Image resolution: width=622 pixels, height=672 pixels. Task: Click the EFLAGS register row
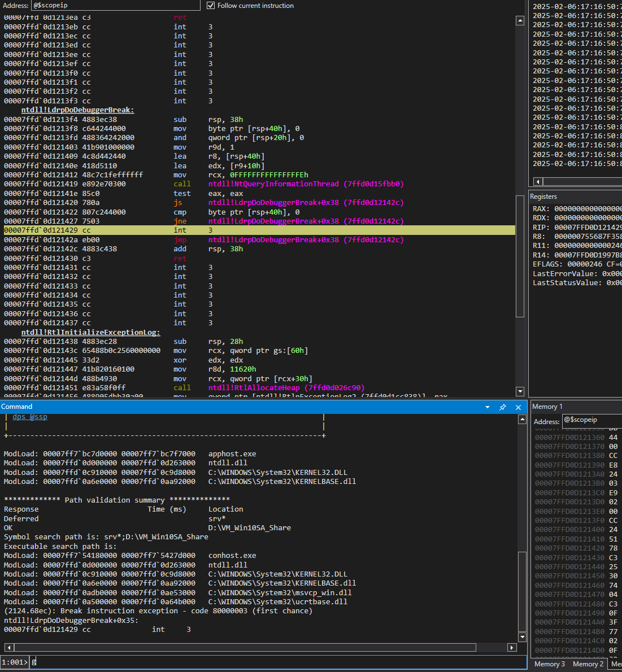click(x=577, y=264)
